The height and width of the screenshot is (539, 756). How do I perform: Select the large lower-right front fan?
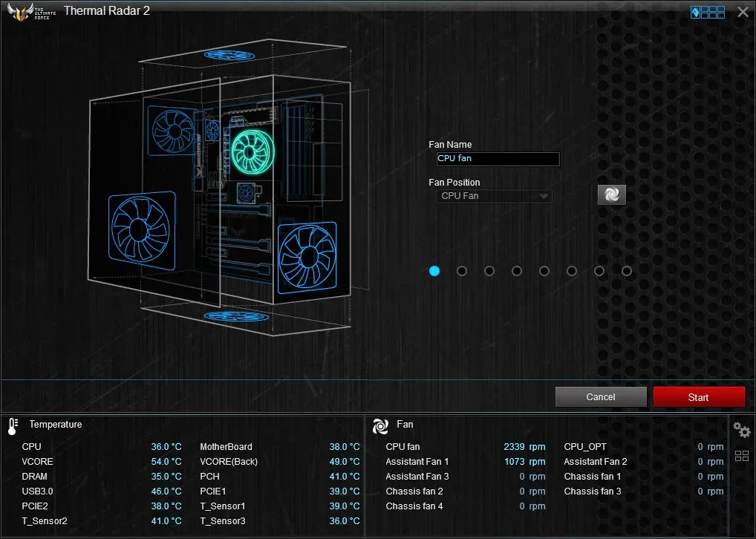click(307, 258)
